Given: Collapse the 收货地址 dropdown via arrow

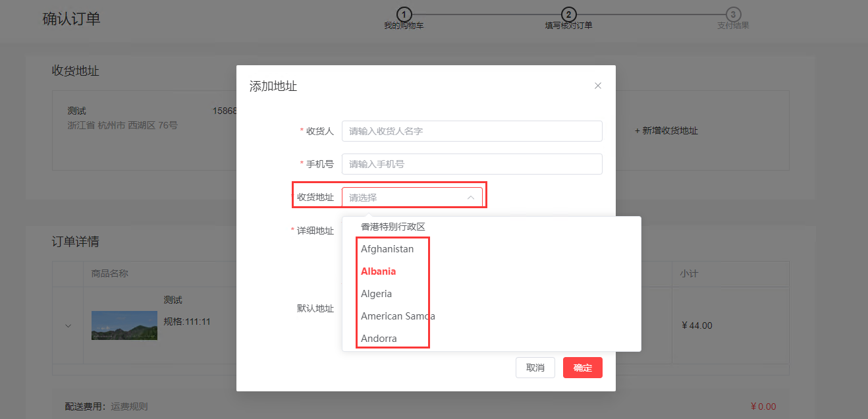Looking at the screenshot, I should pos(470,198).
